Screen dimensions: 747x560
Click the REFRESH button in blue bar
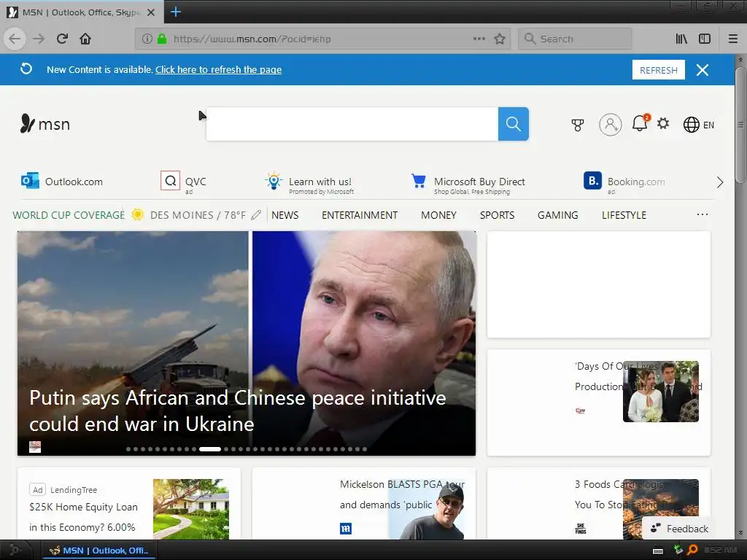(x=659, y=70)
